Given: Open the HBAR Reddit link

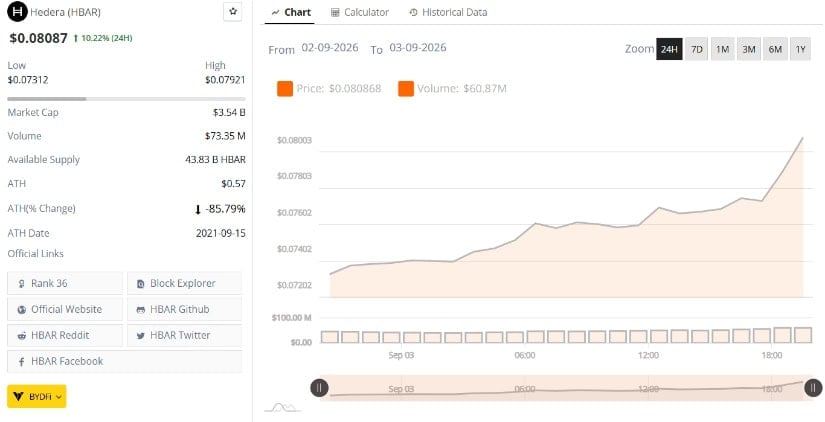Looking at the screenshot, I should click(65, 335).
